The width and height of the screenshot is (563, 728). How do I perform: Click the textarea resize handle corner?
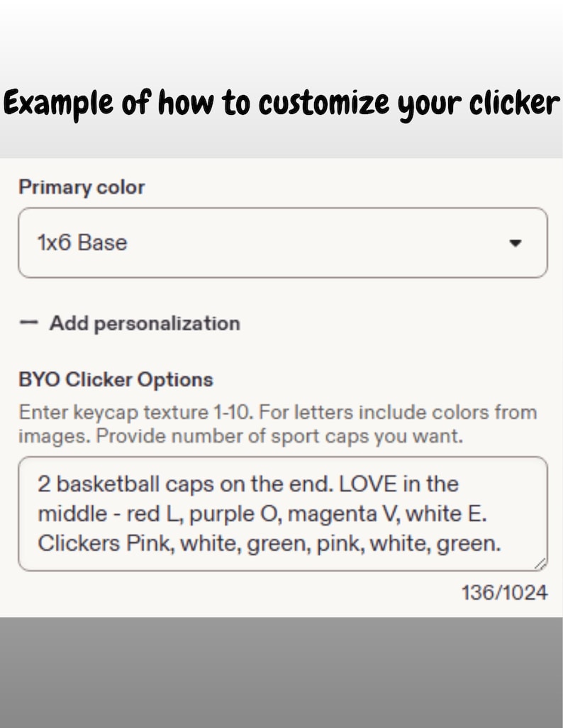click(x=540, y=564)
